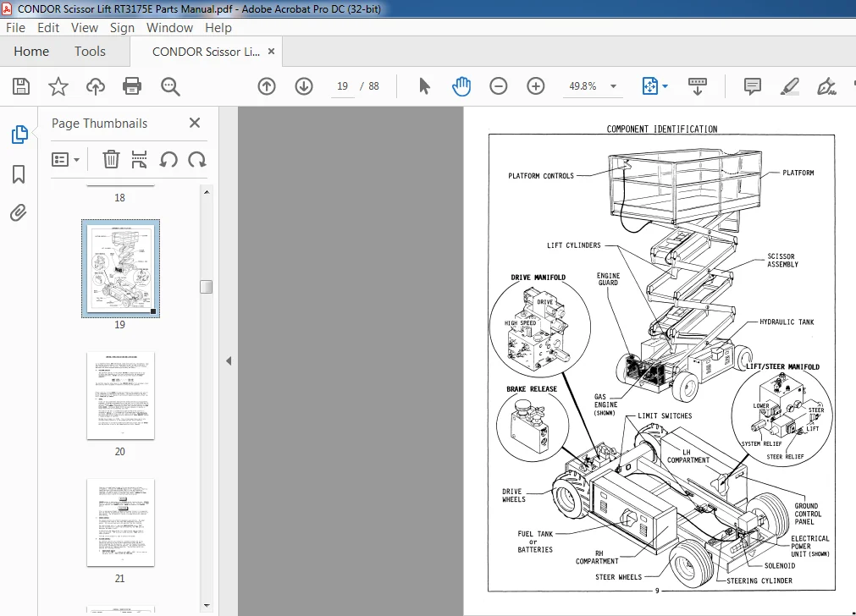Upload the file to cloud storage

(96, 86)
